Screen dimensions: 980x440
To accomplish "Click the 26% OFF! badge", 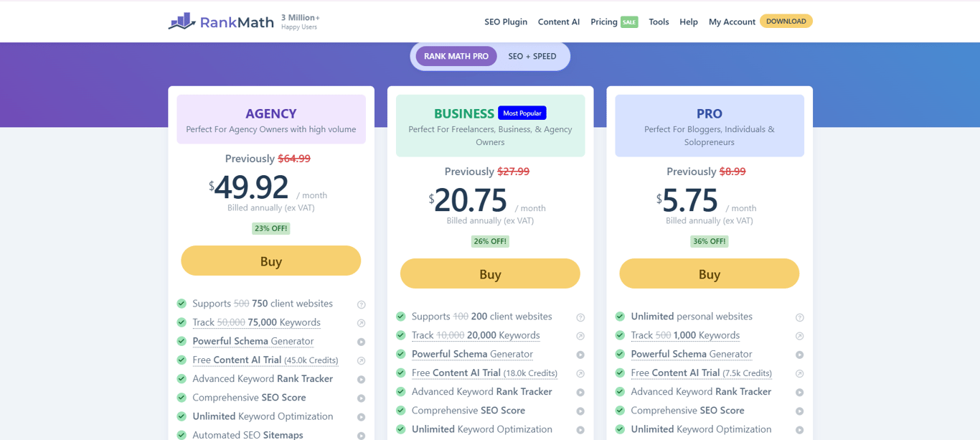I will pos(490,241).
